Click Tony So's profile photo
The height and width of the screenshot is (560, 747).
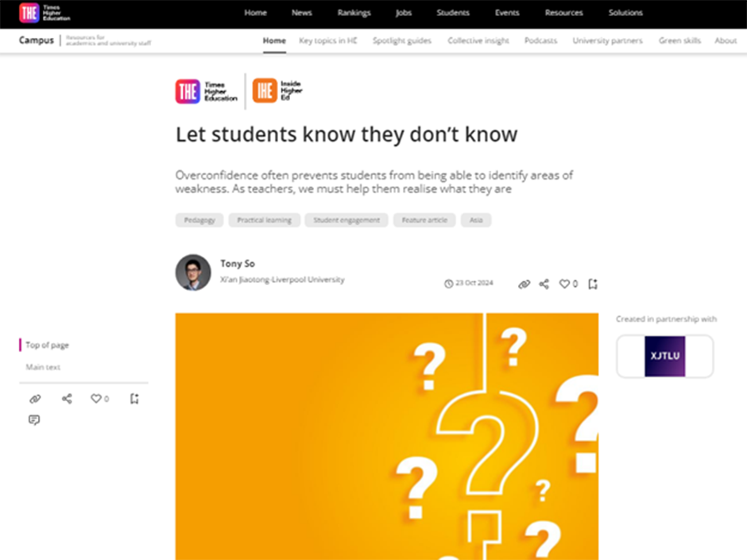[193, 272]
